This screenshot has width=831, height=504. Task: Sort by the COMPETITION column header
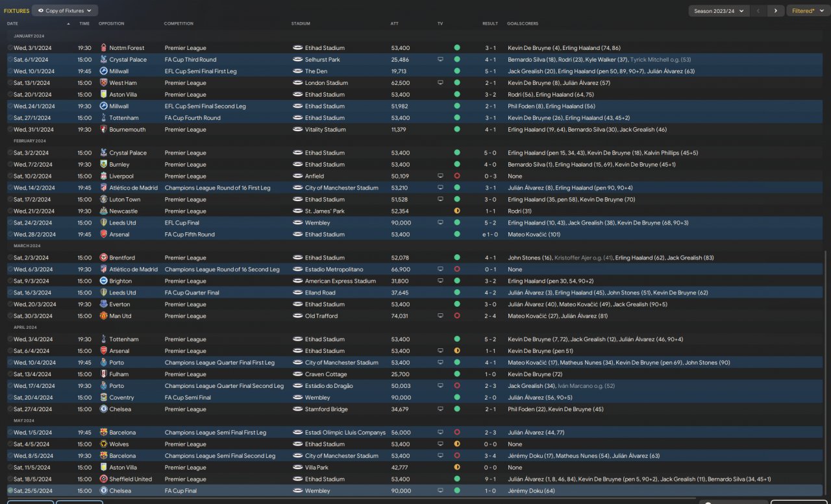[179, 24]
